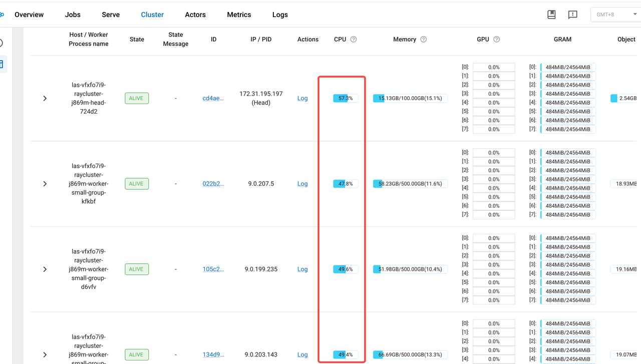This screenshot has width=641, height=364.
Task: Click the 58.23GB/500.00GB memory bar
Action: pyautogui.click(x=410, y=184)
